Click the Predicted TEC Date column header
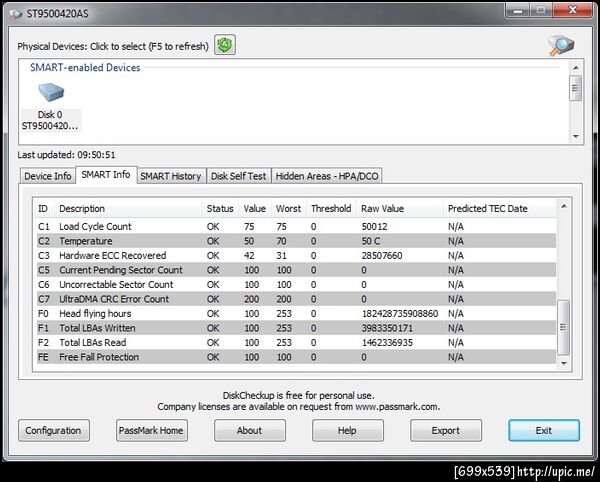Image resolution: width=600 pixels, height=482 pixels. tap(499, 208)
